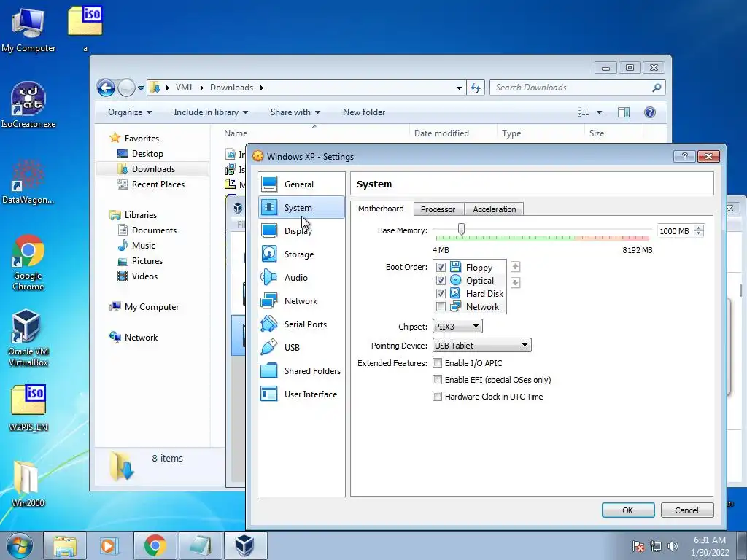Uncheck Floppy in boot order

(x=441, y=267)
